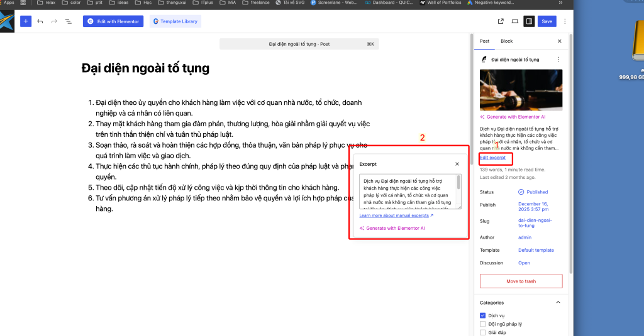644x336 pixels.
Task: Open the editor options three-dot menu
Action: click(x=565, y=21)
